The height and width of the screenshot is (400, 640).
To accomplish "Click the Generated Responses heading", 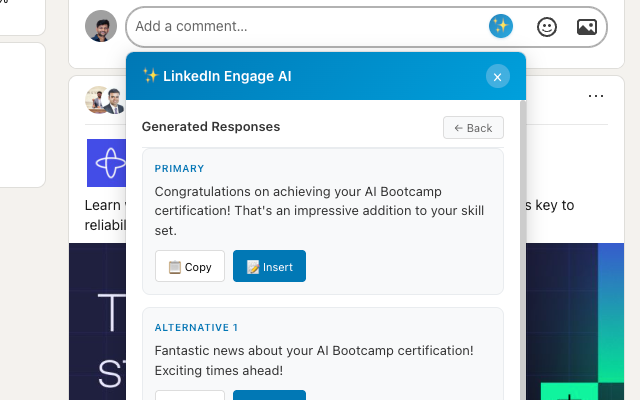I will [211, 127].
